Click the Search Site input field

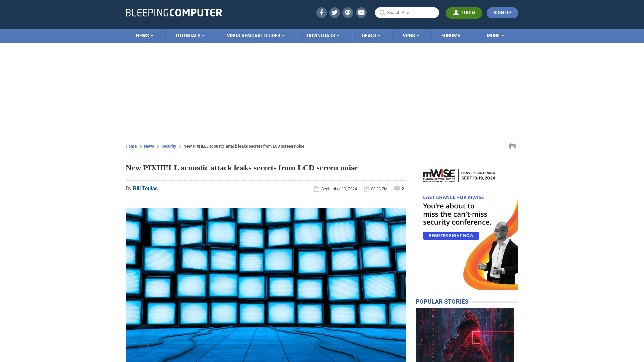tap(407, 12)
